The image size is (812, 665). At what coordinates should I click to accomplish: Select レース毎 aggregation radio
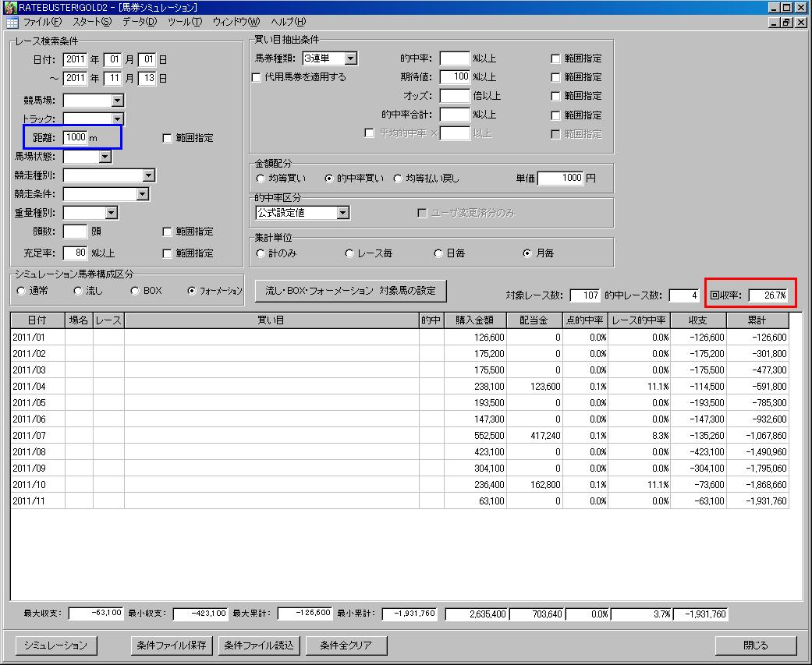coord(349,253)
